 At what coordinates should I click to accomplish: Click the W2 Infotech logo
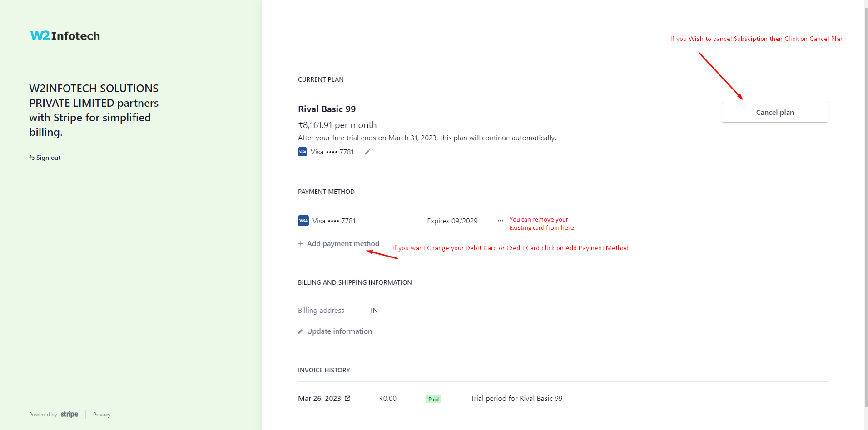pyautogui.click(x=65, y=36)
